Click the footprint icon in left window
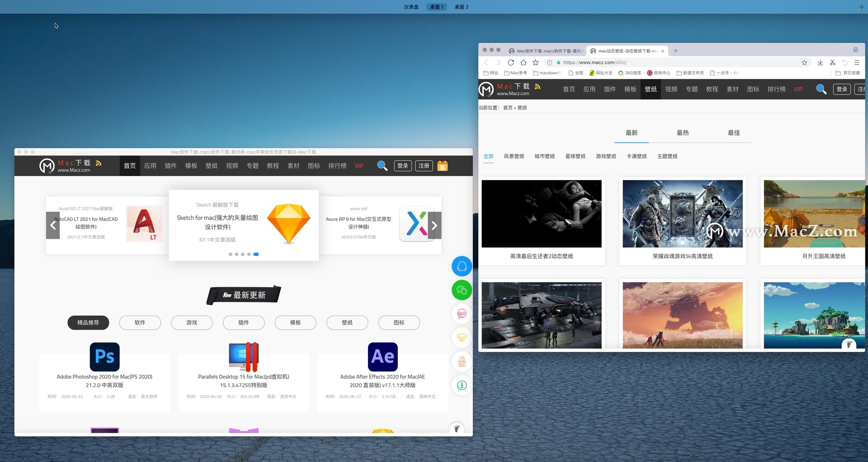Image resolution: width=868 pixels, height=462 pixels. tap(457, 428)
